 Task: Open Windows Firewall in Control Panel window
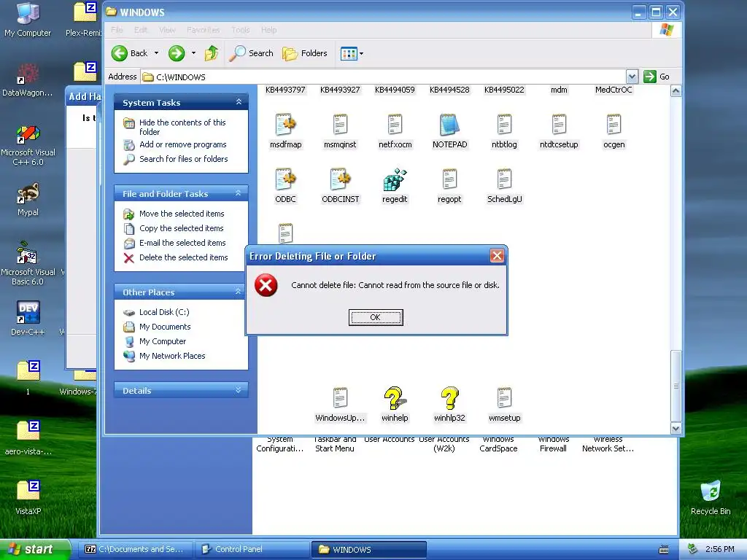coord(553,444)
